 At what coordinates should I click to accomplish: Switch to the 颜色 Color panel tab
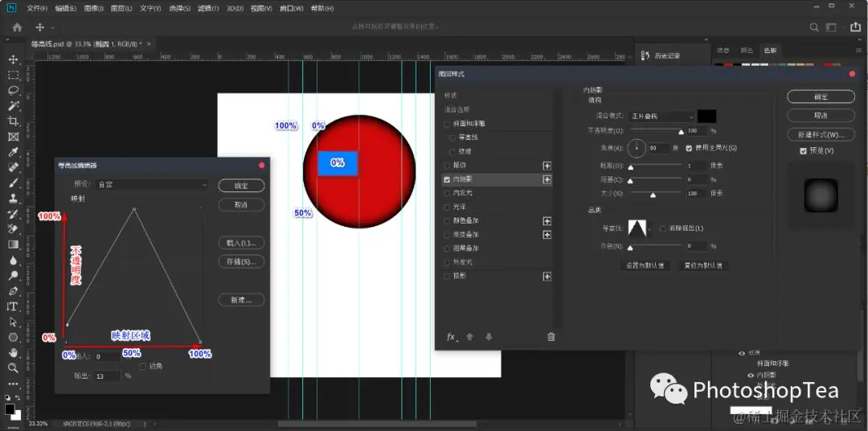pos(747,51)
